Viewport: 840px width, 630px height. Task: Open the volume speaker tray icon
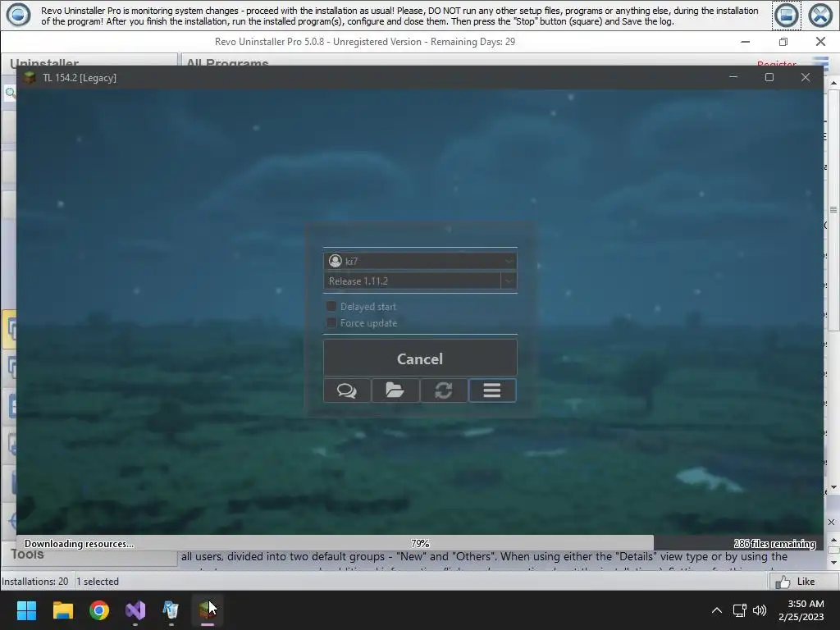click(x=759, y=610)
